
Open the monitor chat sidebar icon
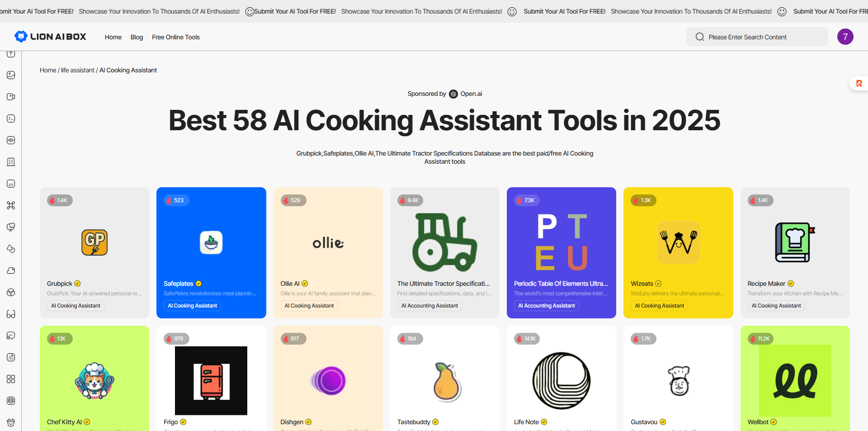click(11, 227)
